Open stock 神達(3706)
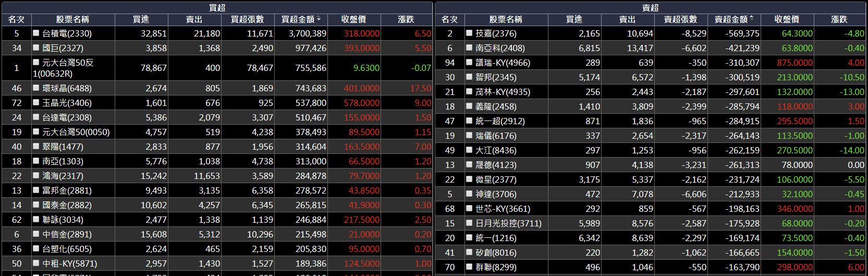868x276 pixels. [x=496, y=194]
